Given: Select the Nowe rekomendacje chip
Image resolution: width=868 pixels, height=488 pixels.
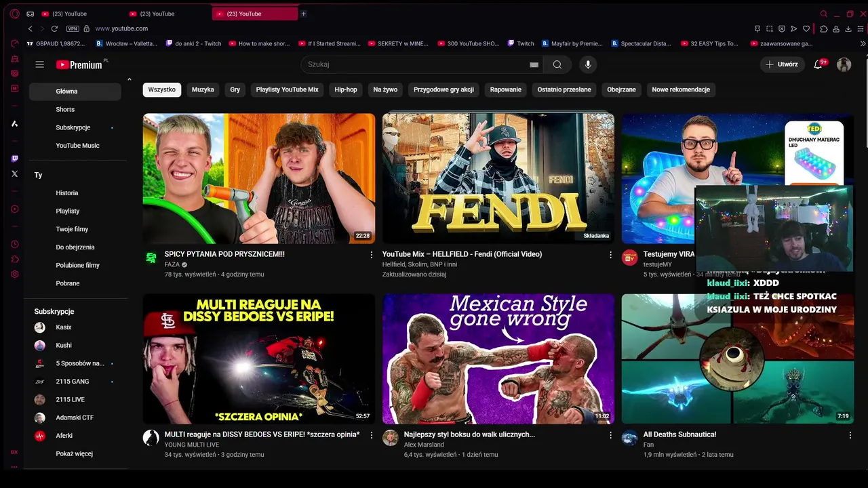Looking at the screenshot, I should coord(681,89).
